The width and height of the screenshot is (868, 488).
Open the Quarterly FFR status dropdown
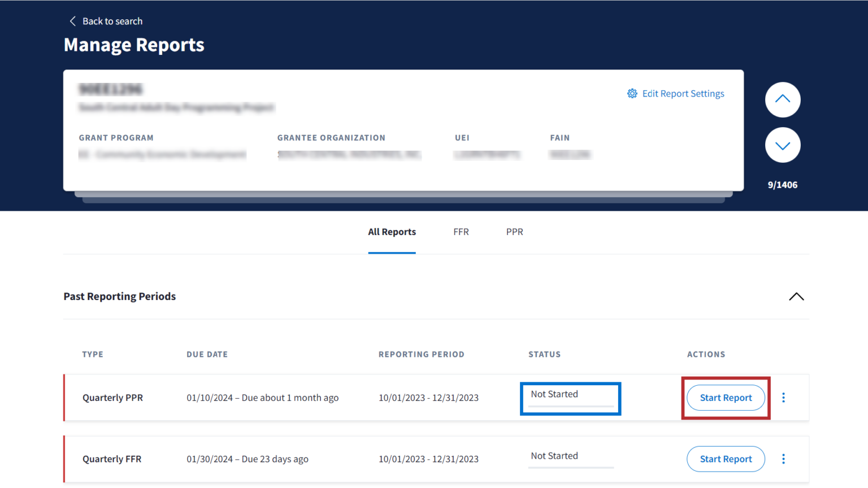[x=571, y=457]
